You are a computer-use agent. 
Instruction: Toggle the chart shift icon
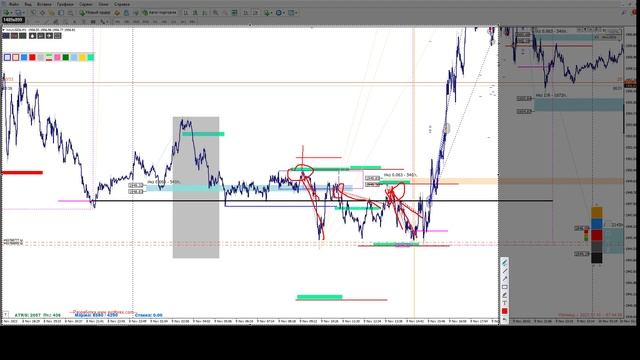(256, 13)
